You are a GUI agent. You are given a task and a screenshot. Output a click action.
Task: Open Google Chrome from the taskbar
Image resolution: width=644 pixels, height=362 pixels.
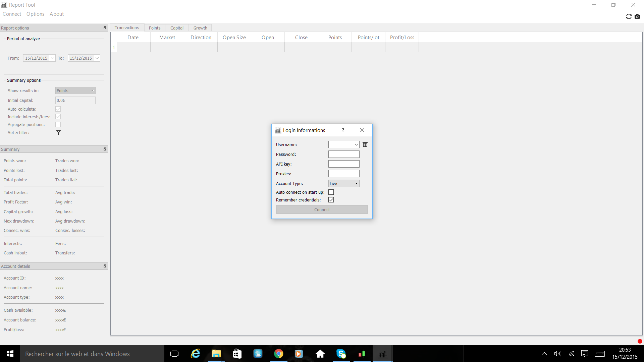pos(278,354)
